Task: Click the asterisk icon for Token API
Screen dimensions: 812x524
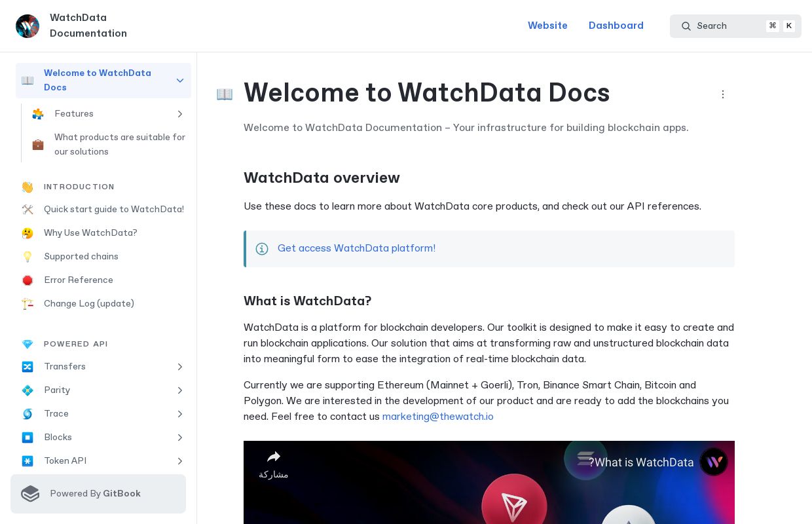Action: tap(28, 461)
